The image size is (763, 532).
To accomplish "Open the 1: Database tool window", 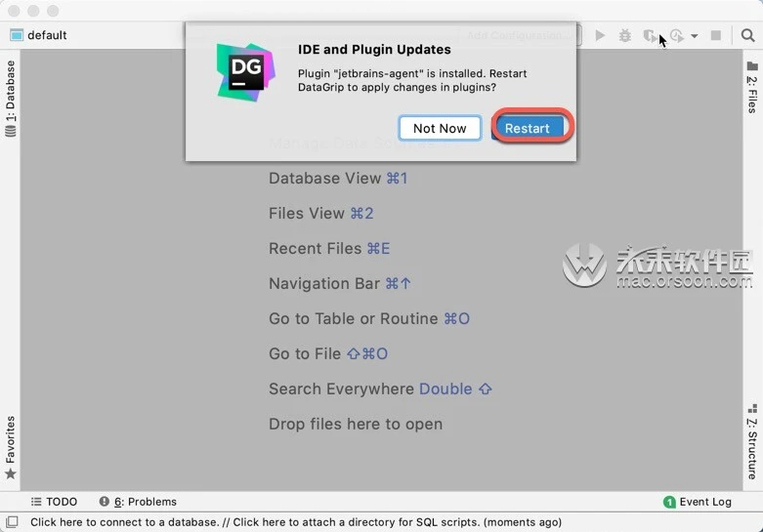I will coord(10,99).
